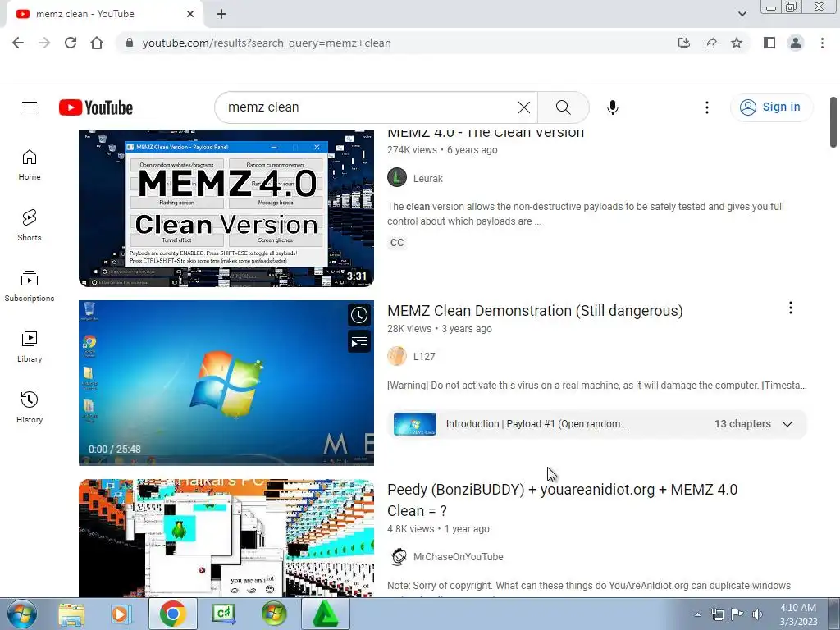
Task: Show hidden system tray icons
Action: (697, 614)
